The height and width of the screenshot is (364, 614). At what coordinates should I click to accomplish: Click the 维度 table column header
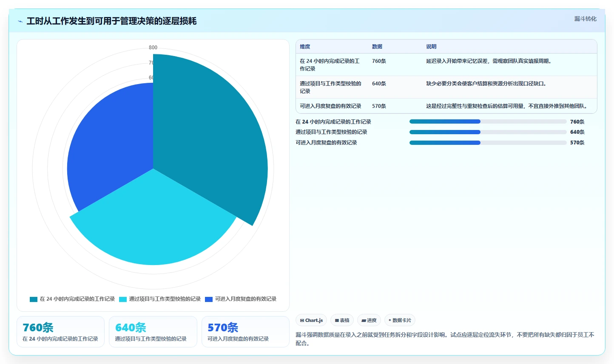pos(305,47)
